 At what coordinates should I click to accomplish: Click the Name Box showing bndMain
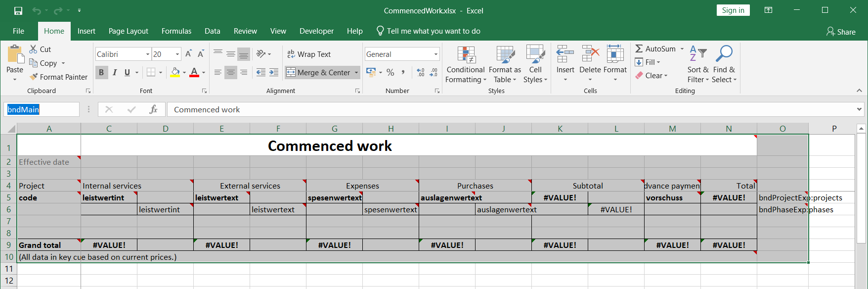coord(42,109)
